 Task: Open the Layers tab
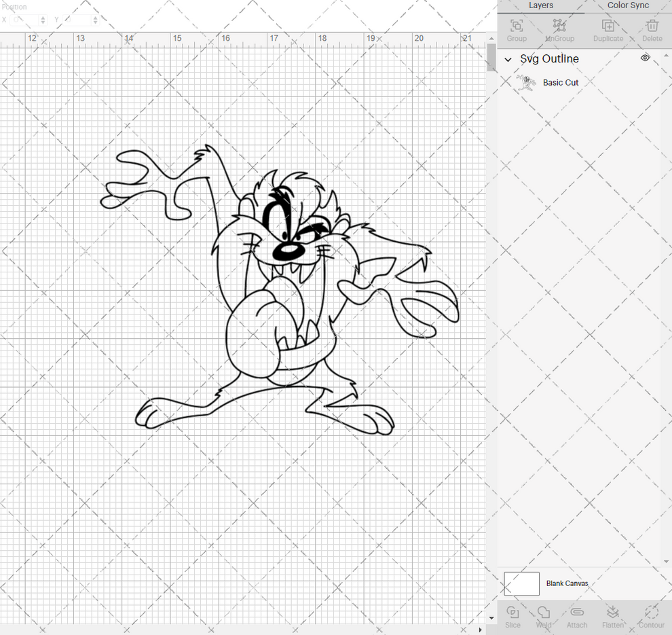tap(541, 5)
